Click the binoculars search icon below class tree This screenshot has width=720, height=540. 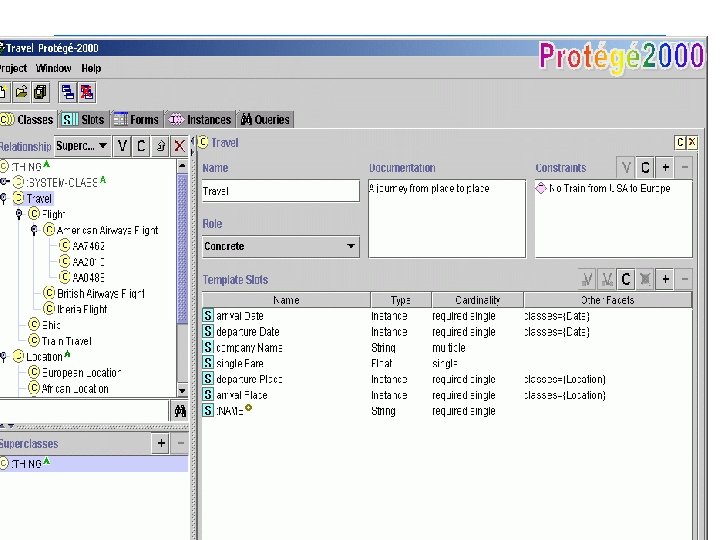(180, 411)
